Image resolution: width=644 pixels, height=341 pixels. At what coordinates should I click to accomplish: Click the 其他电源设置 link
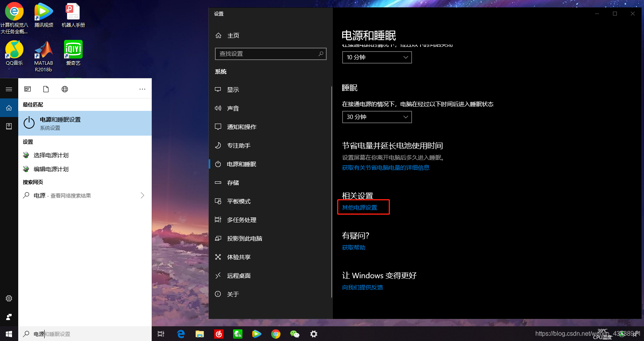(360, 208)
